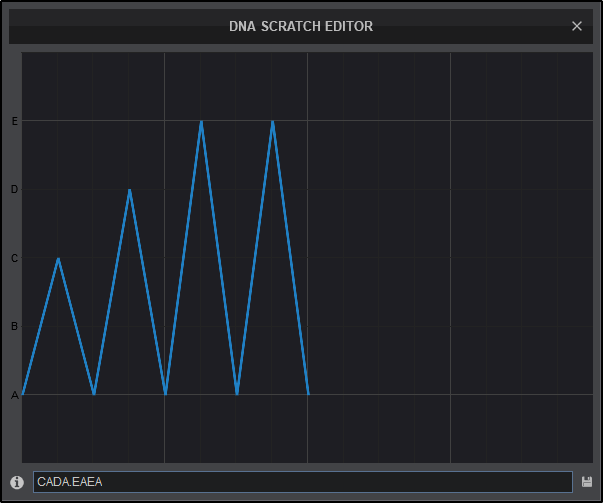The height and width of the screenshot is (503, 603).
Task: Click the waveform end point at level A
Action: point(308,394)
